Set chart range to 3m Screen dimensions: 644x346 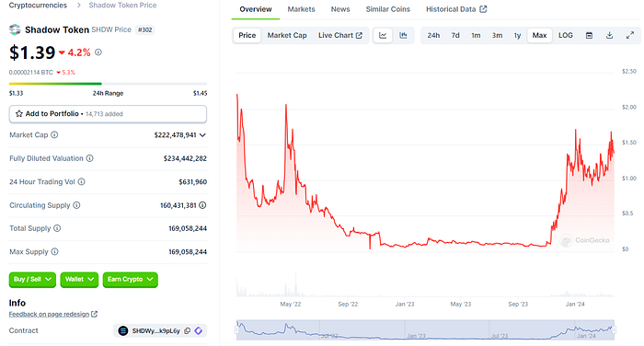pyautogui.click(x=497, y=35)
